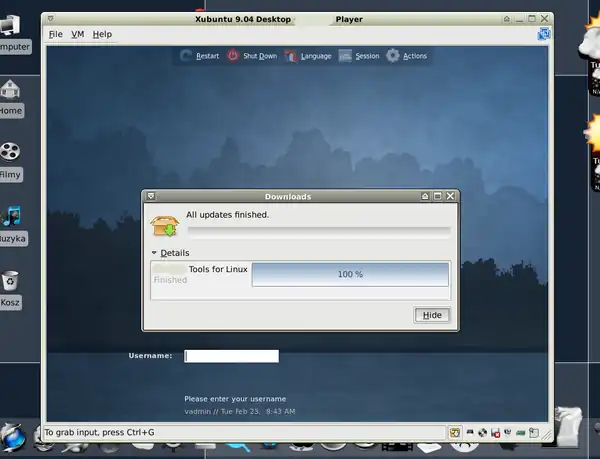Open the Downloads dialog window menu arrow

149,197
